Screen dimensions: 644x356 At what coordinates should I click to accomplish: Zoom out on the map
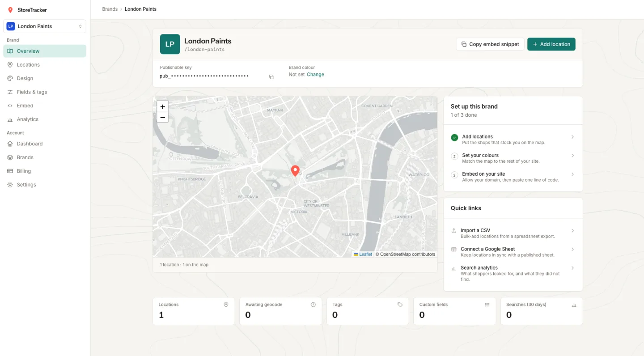pos(163,118)
